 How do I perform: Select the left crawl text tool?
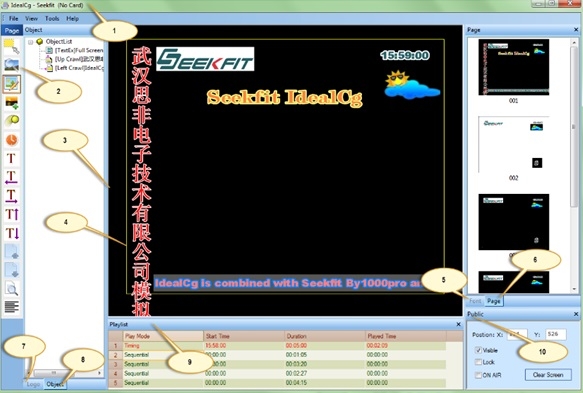(12, 177)
